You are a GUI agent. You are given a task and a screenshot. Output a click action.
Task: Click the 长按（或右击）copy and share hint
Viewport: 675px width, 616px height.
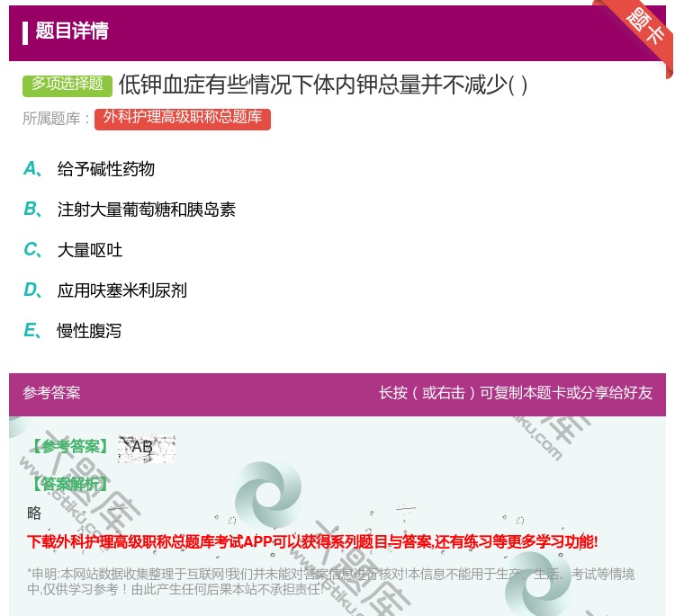click(x=516, y=393)
